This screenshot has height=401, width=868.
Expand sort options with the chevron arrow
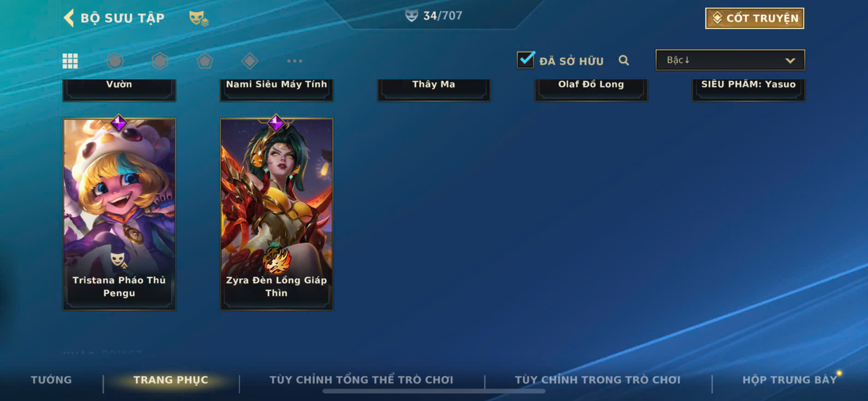pyautogui.click(x=790, y=60)
